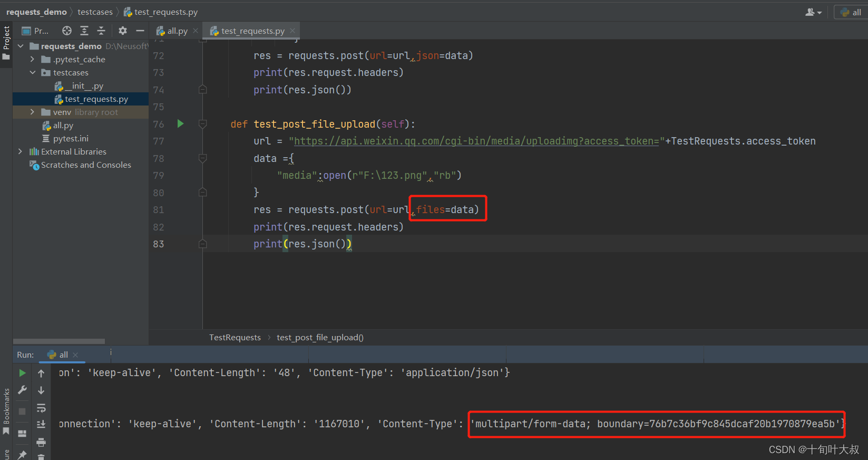Click 'files=data' argument on line 81
Image resolution: width=868 pixels, height=460 pixels.
(447, 209)
